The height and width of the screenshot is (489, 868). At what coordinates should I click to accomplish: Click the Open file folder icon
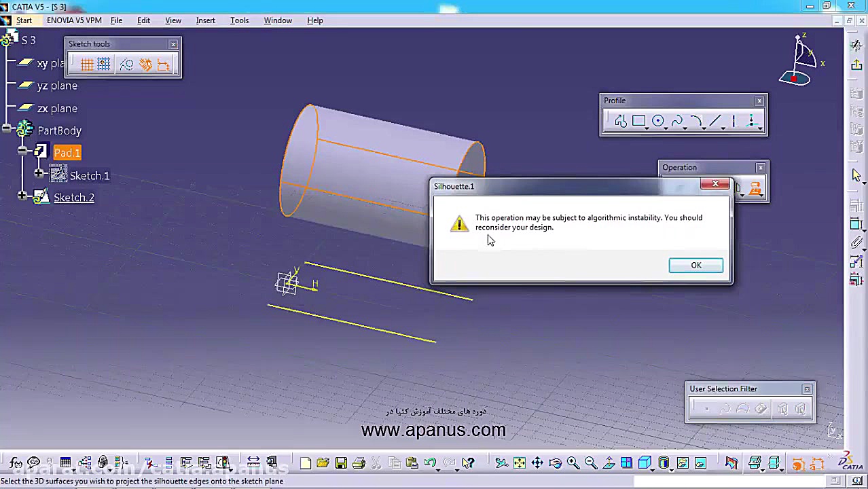click(323, 463)
